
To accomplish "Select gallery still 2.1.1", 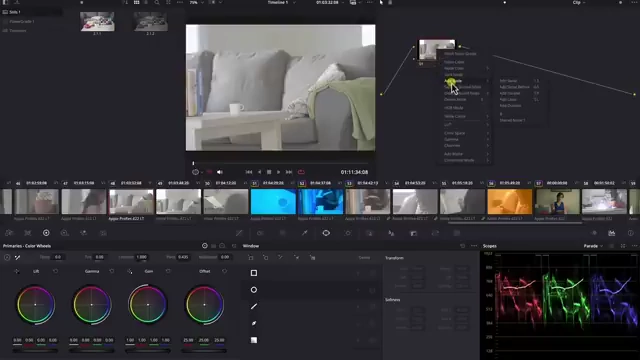I will 97,22.
